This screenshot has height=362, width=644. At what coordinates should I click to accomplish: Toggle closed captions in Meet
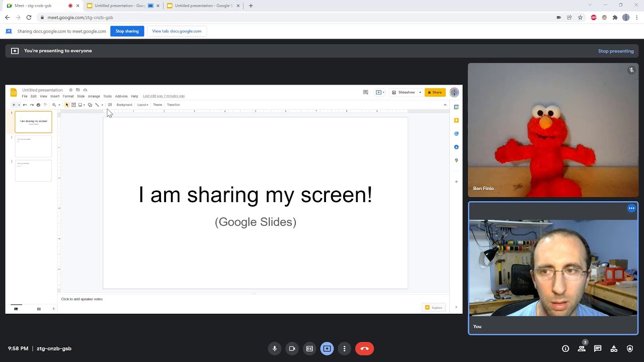pyautogui.click(x=309, y=348)
